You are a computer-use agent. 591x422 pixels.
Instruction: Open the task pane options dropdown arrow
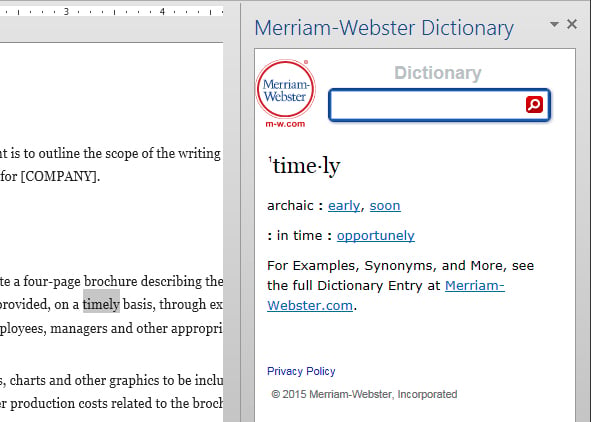tap(554, 24)
